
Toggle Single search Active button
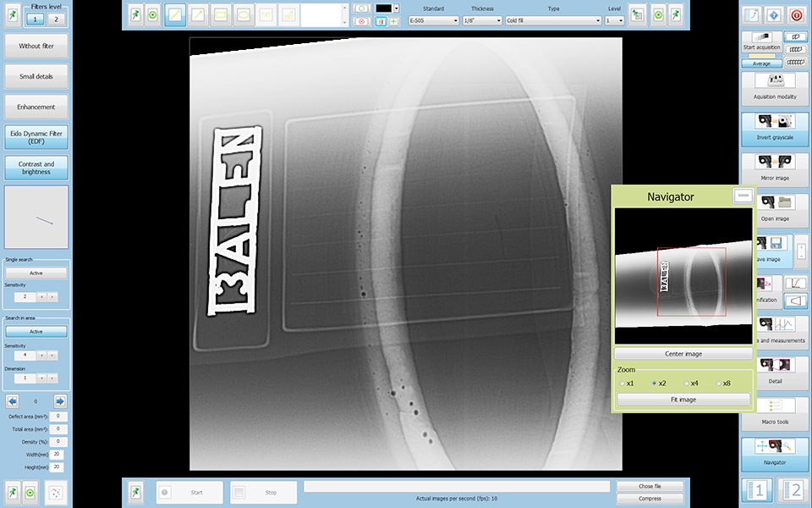(x=36, y=273)
